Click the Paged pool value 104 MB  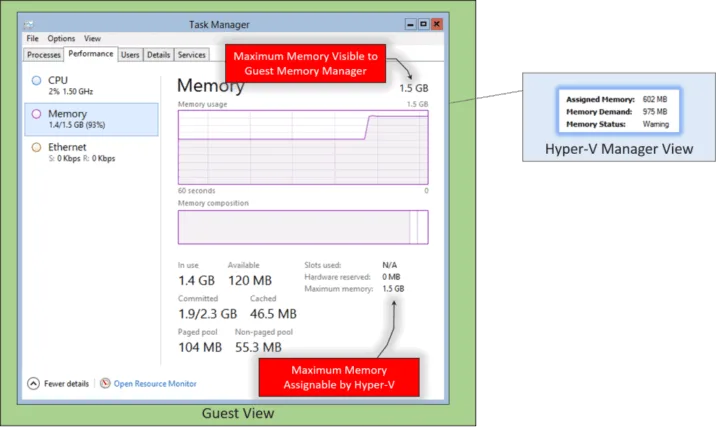point(200,347)
